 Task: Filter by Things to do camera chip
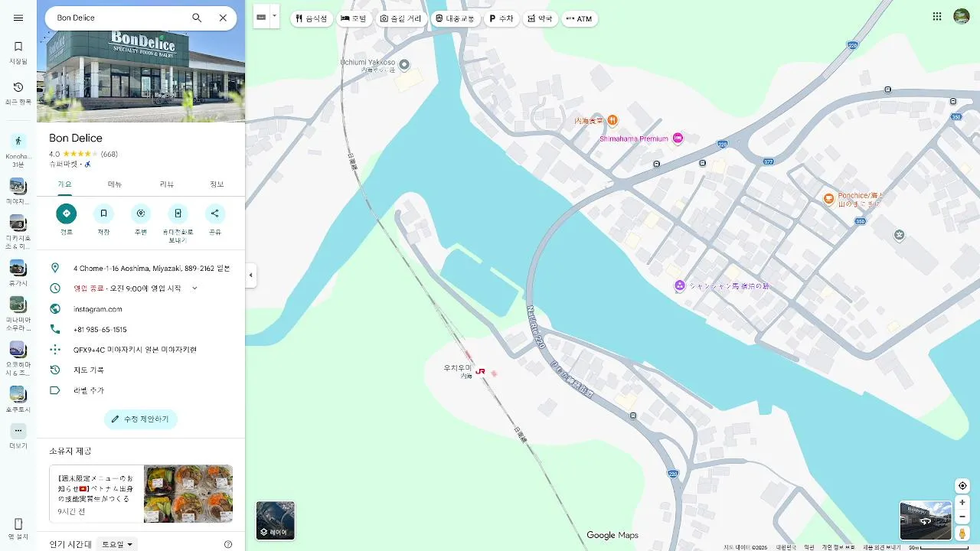pyautogui.click(x=401, y=18)
